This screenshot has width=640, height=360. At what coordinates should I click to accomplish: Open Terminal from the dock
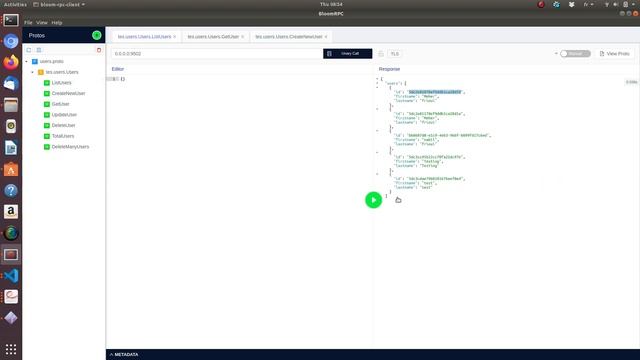(x=11, y=20)
